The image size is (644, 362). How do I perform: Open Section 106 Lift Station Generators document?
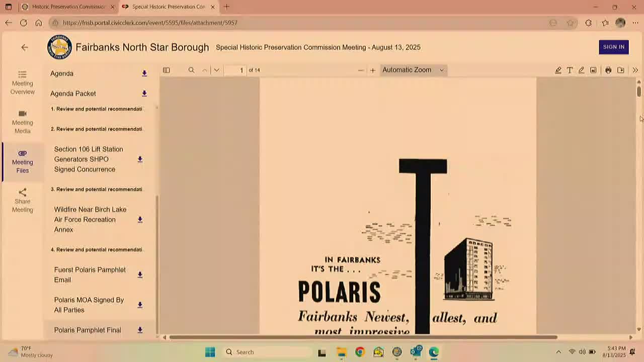pos(89,159)
